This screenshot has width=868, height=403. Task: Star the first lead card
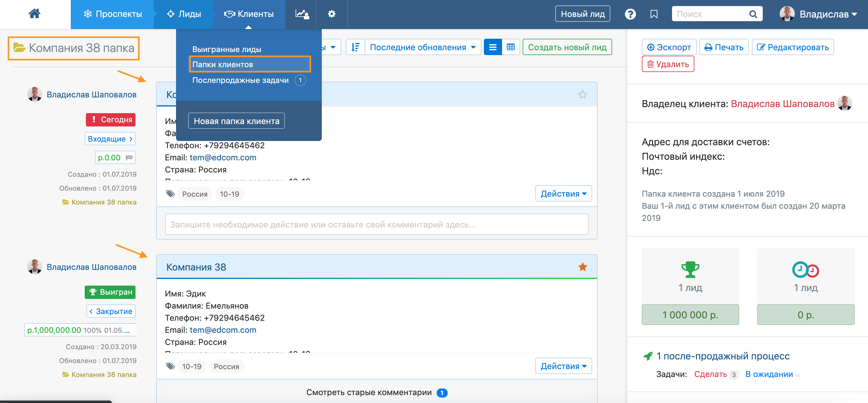(582, 94)
